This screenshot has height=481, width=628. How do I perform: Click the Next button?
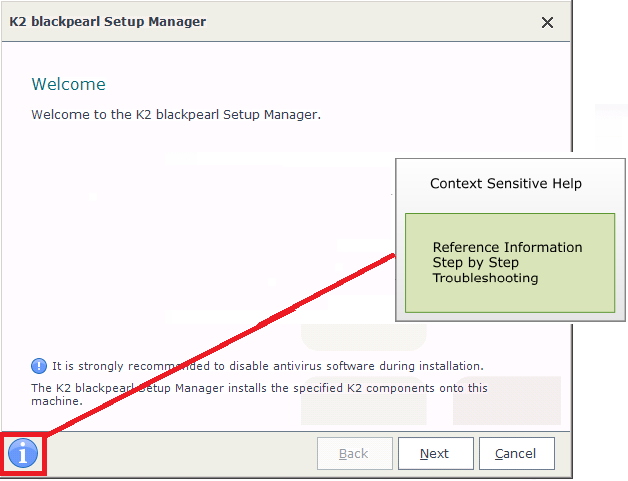(435, 453)
